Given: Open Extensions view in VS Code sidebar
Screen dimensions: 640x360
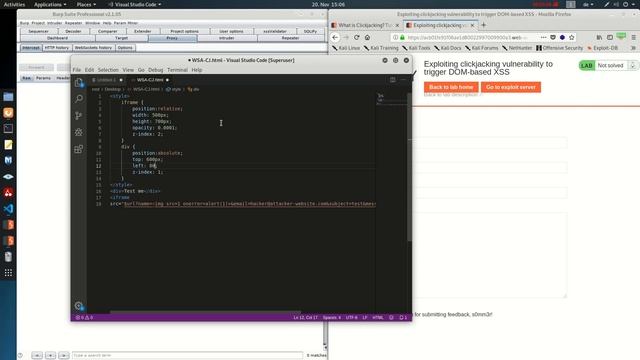Looking at the screenshot, I should click(79, 149).
